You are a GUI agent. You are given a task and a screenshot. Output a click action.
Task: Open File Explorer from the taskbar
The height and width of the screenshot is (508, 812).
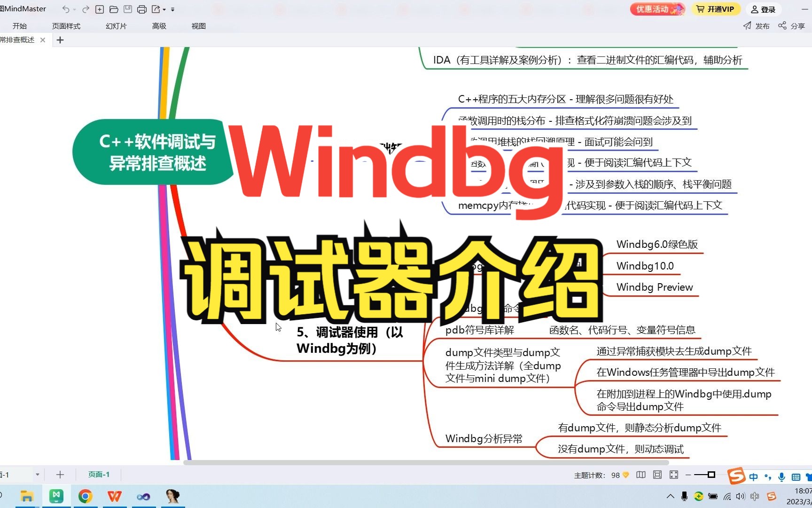coord(27,496)
